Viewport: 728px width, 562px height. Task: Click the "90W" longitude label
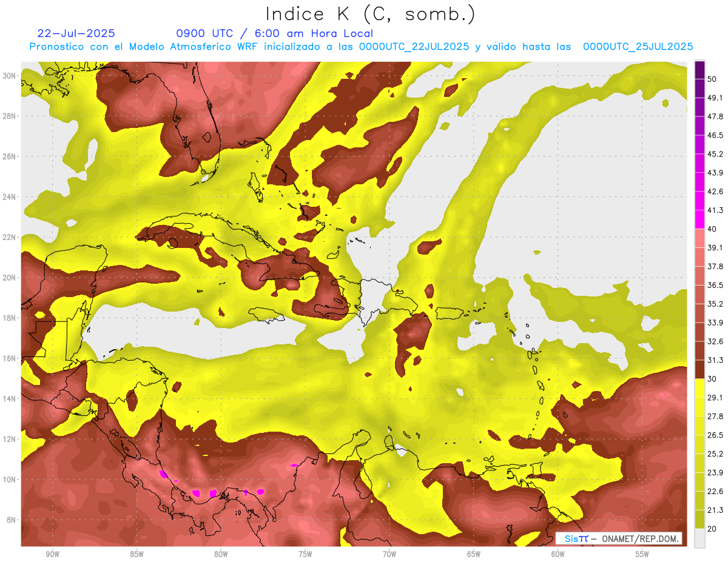(x=53, y=555)
